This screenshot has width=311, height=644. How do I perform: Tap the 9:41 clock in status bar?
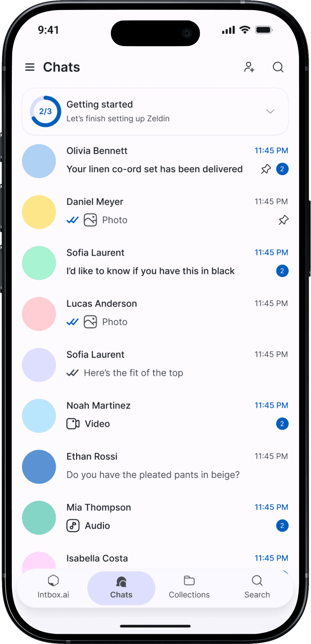click(x=48, y=30)
